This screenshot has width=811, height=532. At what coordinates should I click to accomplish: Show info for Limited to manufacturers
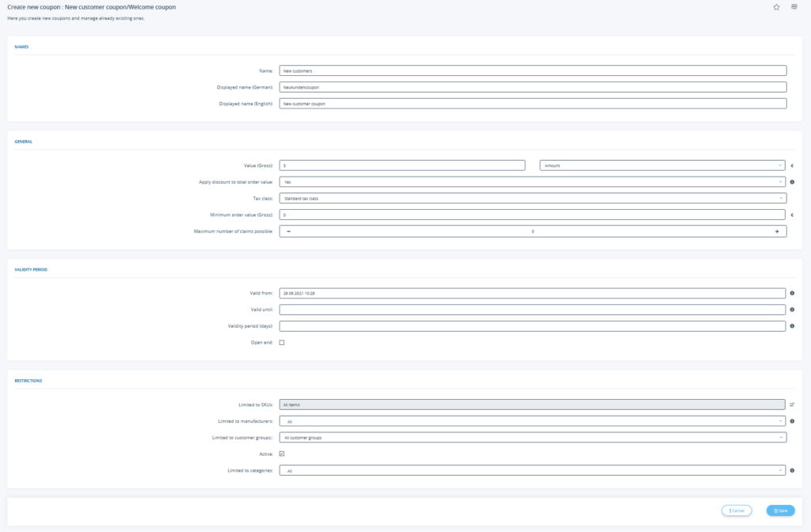pyautogui.click(x=793, y=421)
